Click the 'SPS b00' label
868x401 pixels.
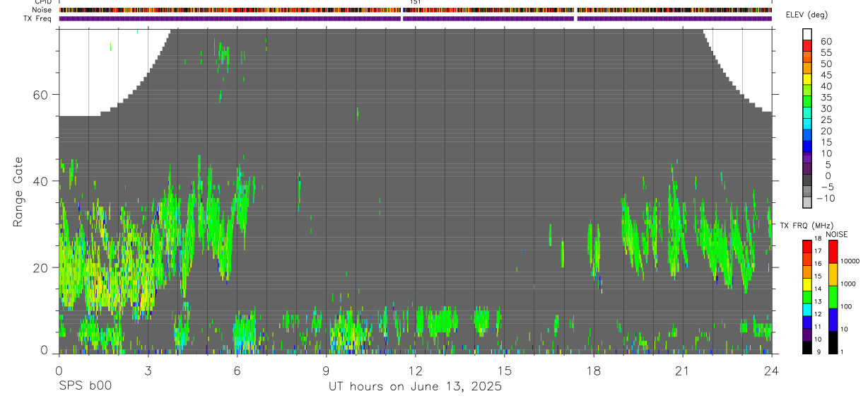tap(85, 386)
